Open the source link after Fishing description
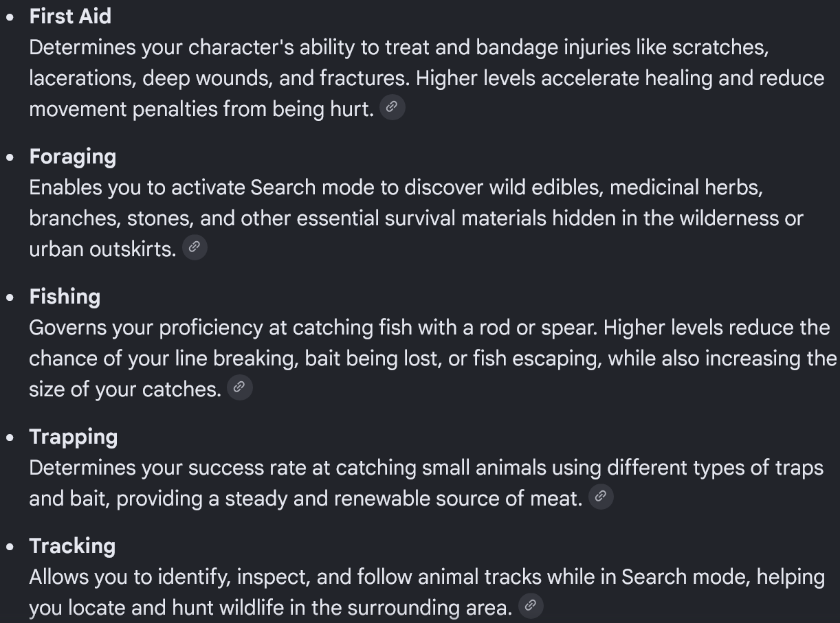This screenshot has width=840, height=623. pos(240,387)
